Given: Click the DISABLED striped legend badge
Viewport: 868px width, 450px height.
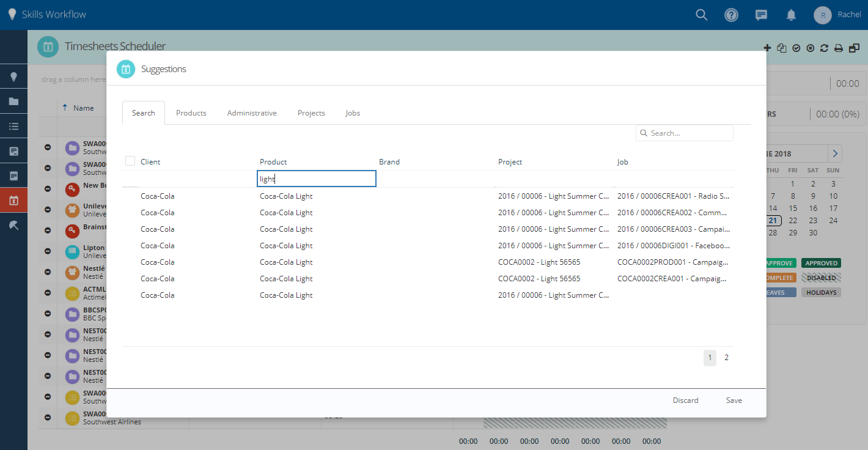Looking at the screenshot, I should 821,278.
